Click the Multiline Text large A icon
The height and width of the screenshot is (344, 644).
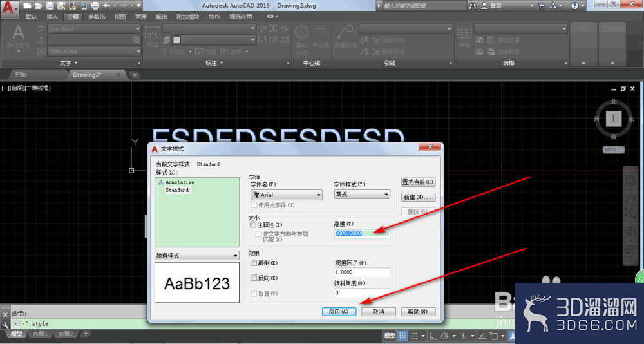[18, 33]
